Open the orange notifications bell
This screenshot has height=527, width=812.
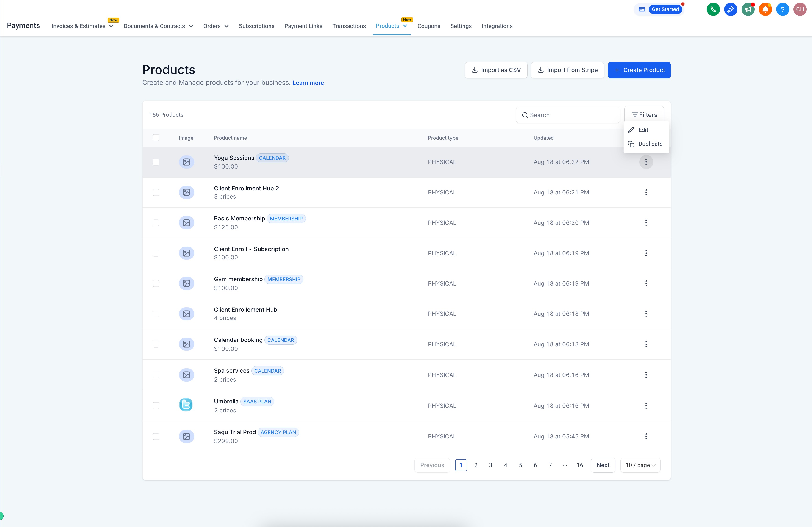pos(765,9)
